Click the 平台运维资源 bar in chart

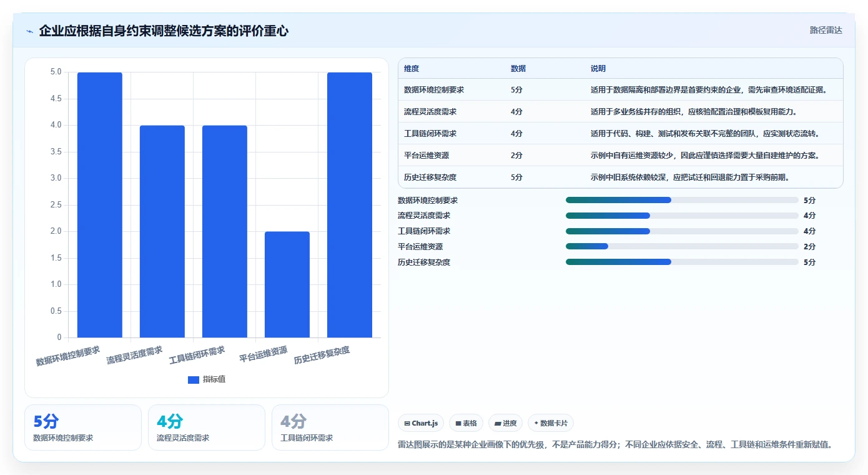287,284
